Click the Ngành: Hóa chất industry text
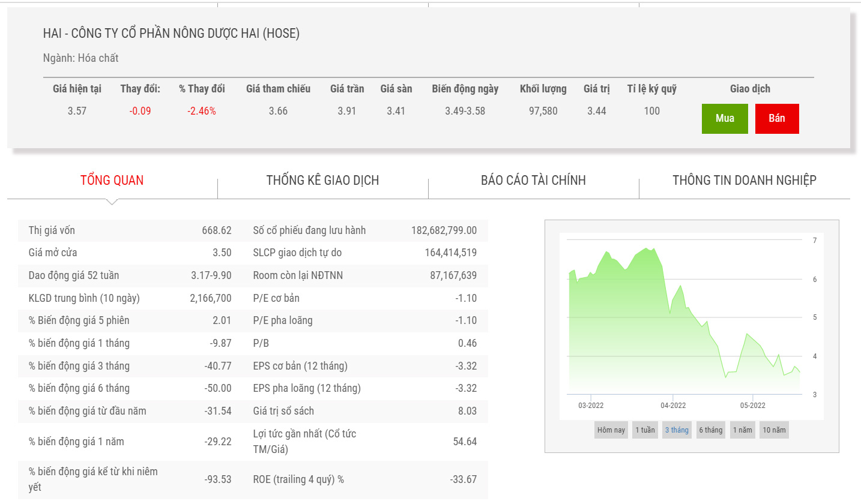This screenshot has height=504, width=861. 80,58
